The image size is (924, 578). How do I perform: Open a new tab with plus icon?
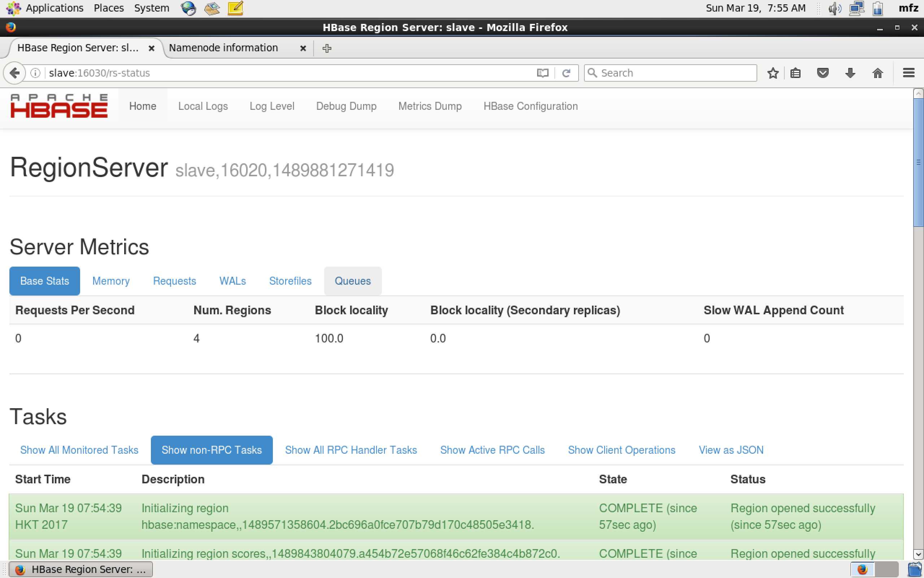327,48
